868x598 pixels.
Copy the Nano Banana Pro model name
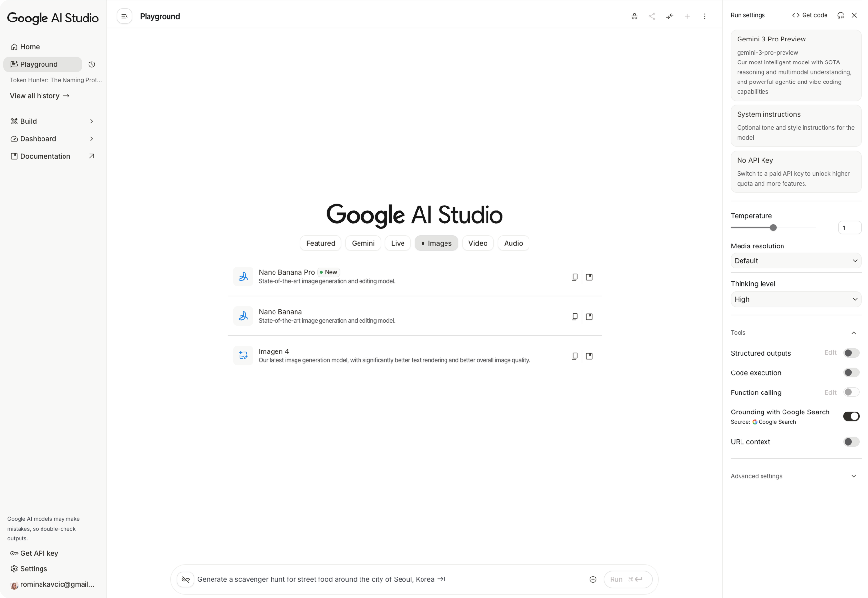tap(574, 277)
